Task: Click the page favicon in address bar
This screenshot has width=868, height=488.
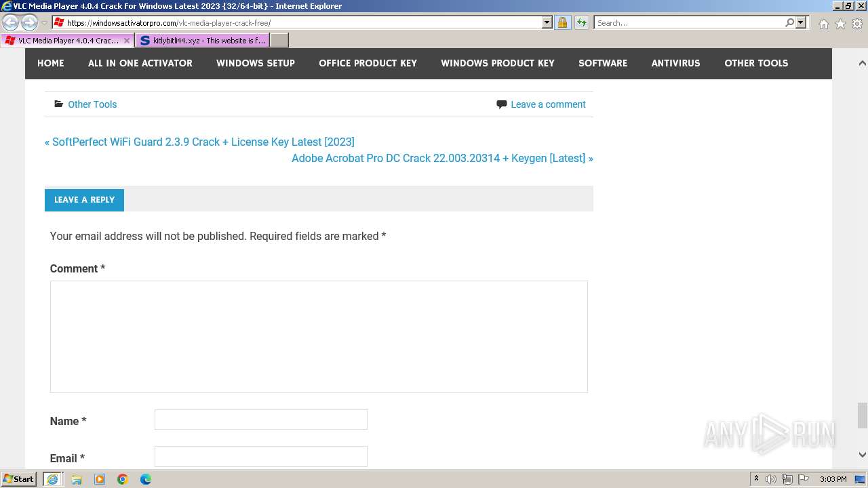Action: click(x=59, y=22)
